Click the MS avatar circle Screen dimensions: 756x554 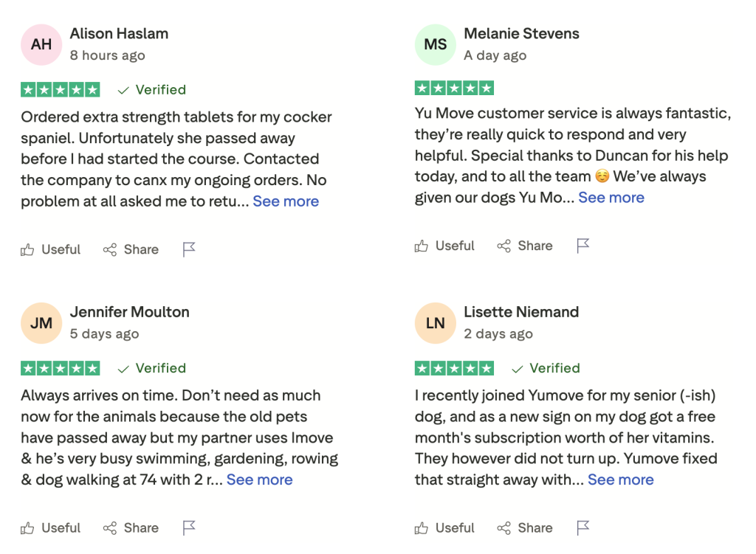click(x=436, y=44)
